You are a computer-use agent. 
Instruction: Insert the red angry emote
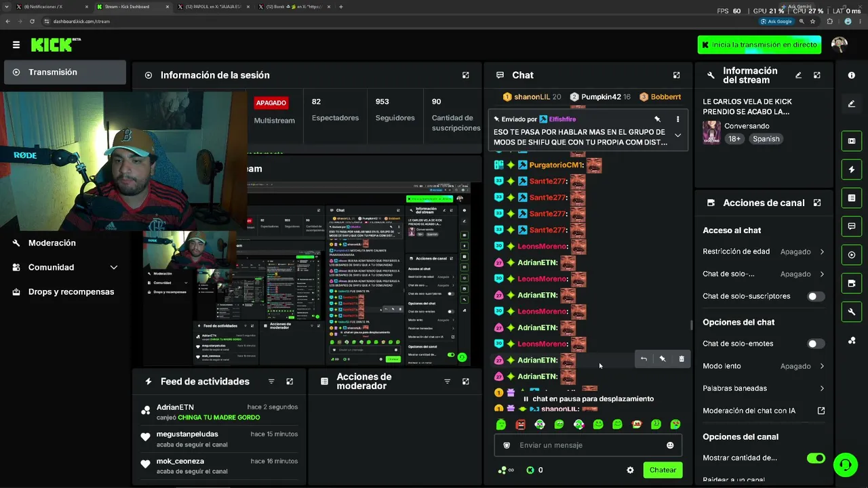520,424
